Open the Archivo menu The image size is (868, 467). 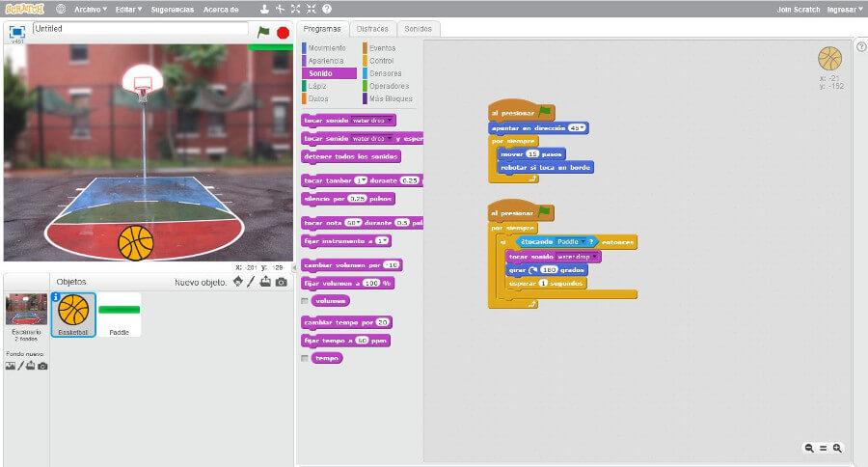92,10
